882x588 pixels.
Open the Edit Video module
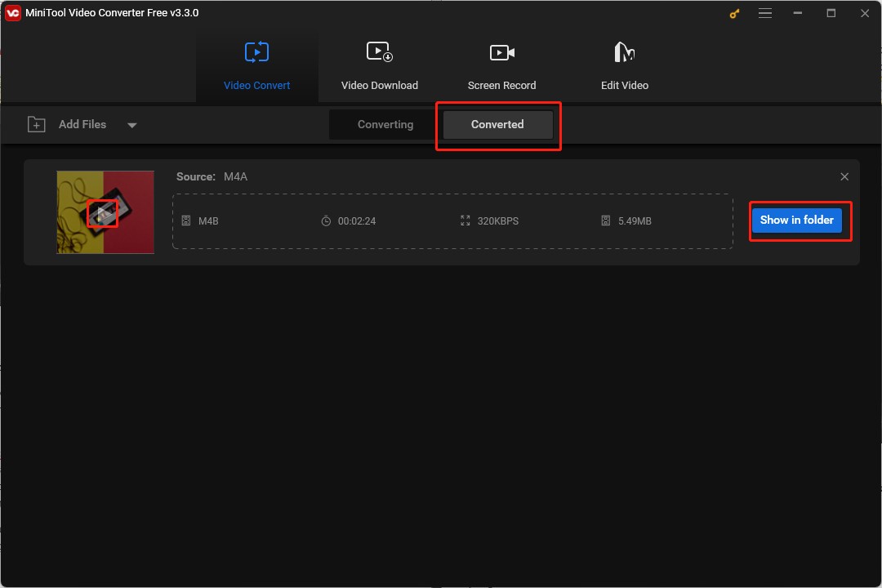coord(624,67)
